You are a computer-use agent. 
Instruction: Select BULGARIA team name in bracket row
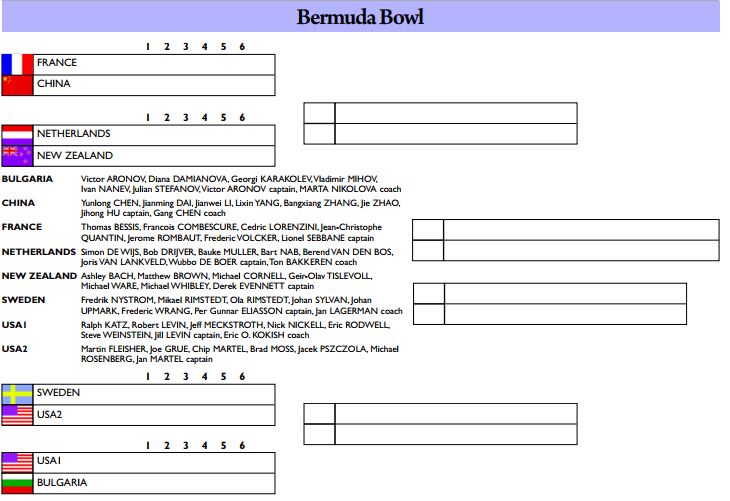(62, 482)
